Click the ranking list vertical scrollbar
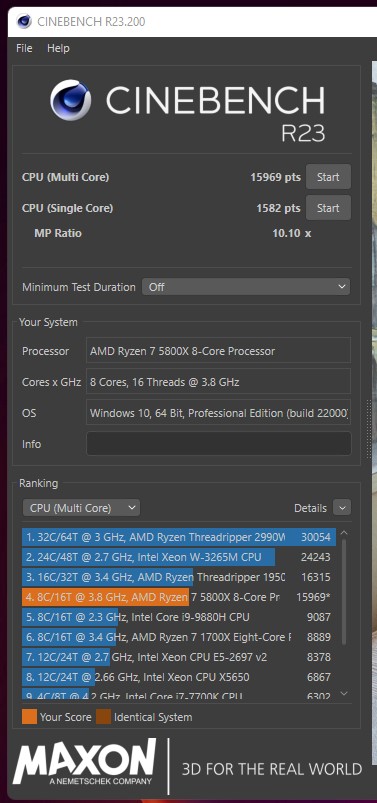377x803 pixels. click(344, 591)
